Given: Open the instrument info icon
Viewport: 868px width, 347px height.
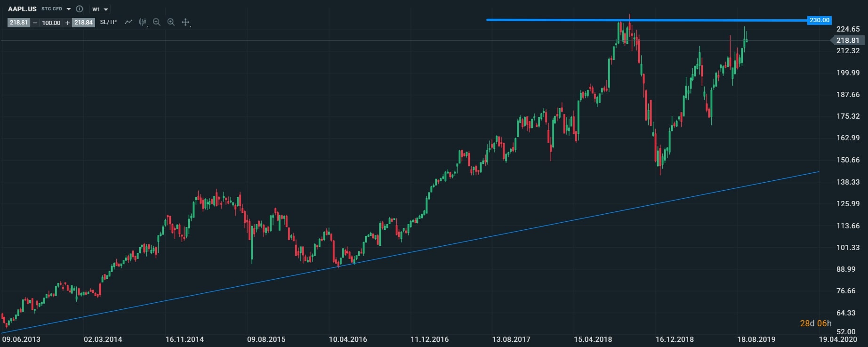Looking at the screenshot, I should tap(80, 9).
